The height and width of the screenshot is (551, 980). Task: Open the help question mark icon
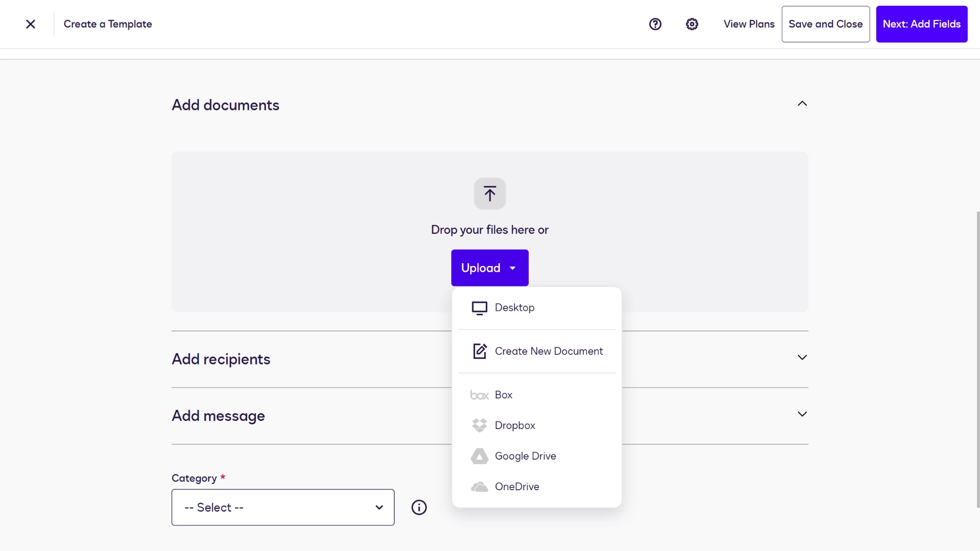[x=655, y=24]
